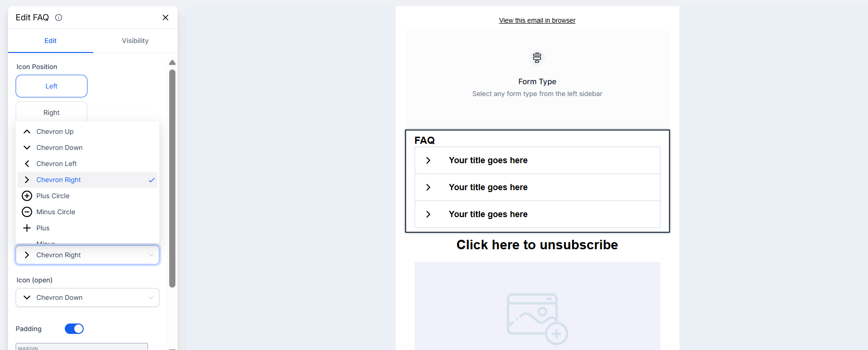
Task: Click the sidebar scroll-up arrow
Action: (x=173, y=62)
